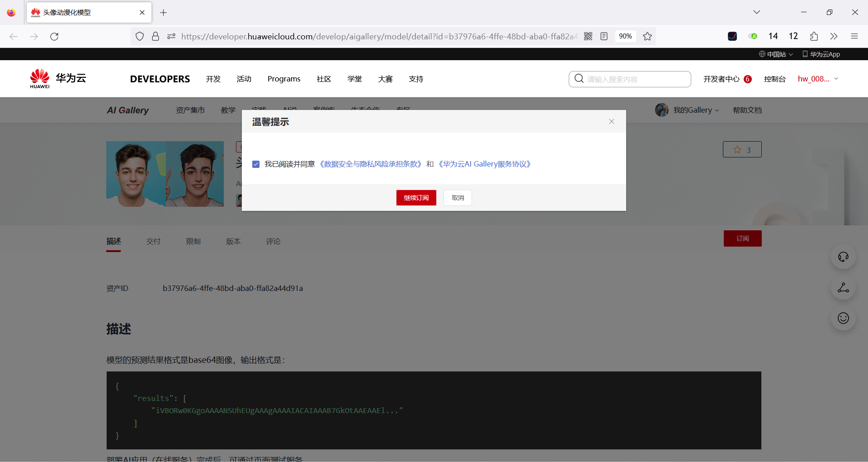Click the QR code icon in address bar
This screenshot has height=462, width=868.
(x=588, y=36)
